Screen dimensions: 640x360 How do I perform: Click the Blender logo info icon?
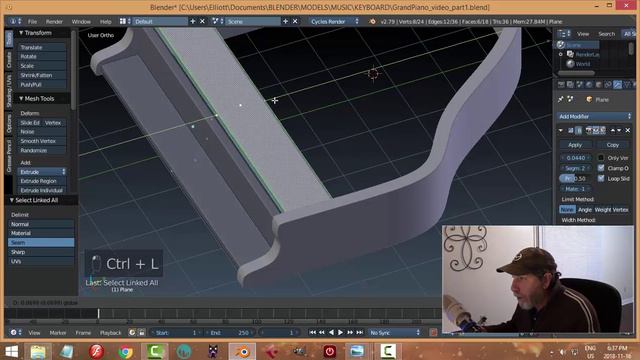click(x=372, y=22)
